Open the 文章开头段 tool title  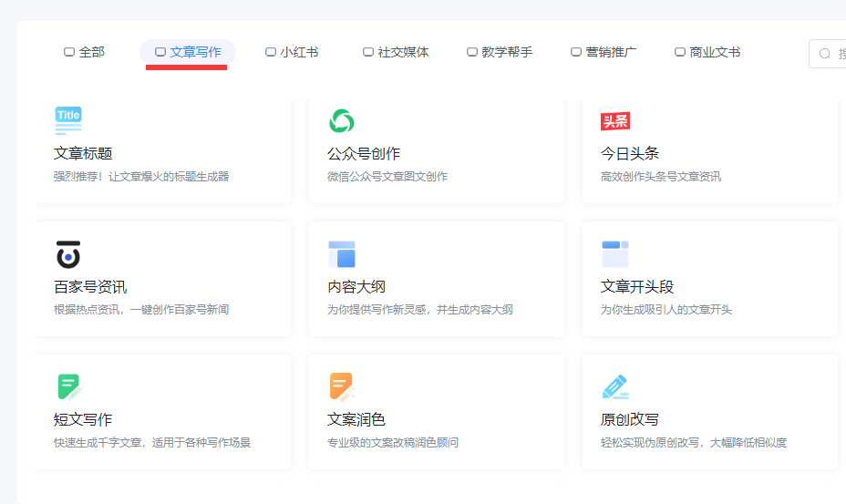point(637,286)
